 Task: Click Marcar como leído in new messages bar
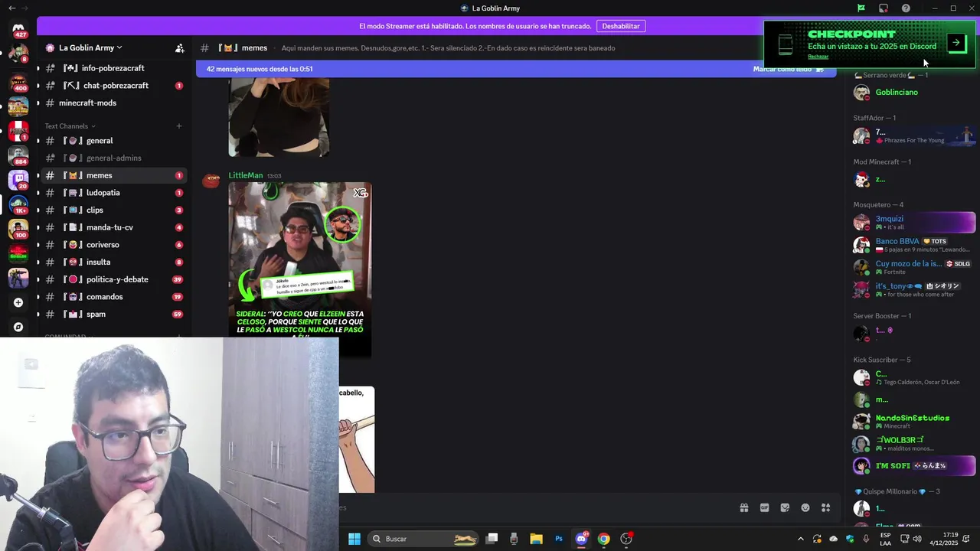[x=788, y=69]
